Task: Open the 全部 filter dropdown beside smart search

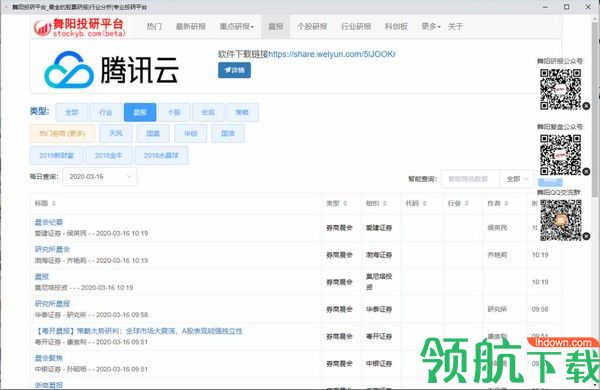Action: [x=517, y=179]
